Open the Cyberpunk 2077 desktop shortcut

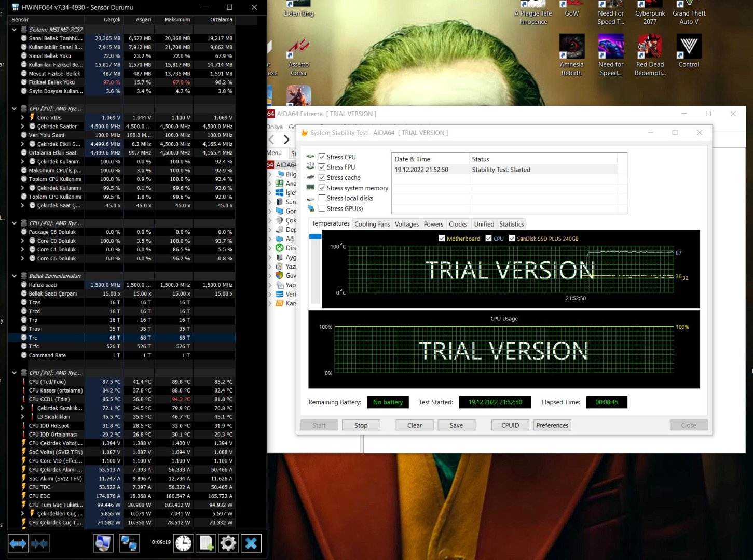[x=650, y=13]
